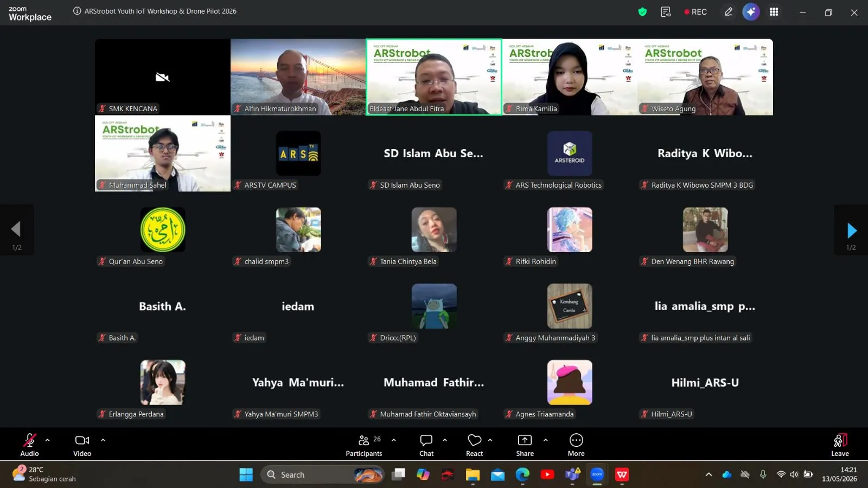The height and width of the screenshot is (488, 868).
Task: Open the AI Companion sparkle icon
Action: (751, 12)
